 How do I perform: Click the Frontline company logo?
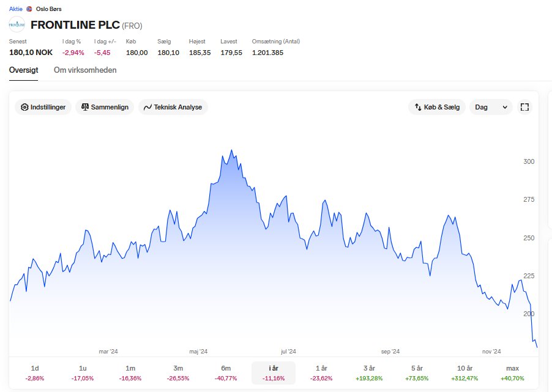tap(17, 24)
